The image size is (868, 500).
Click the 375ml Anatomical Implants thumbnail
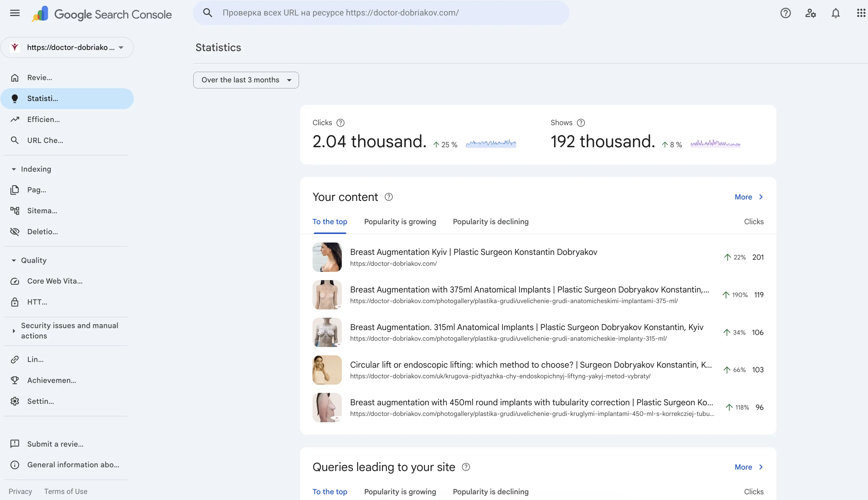[327, 295]
